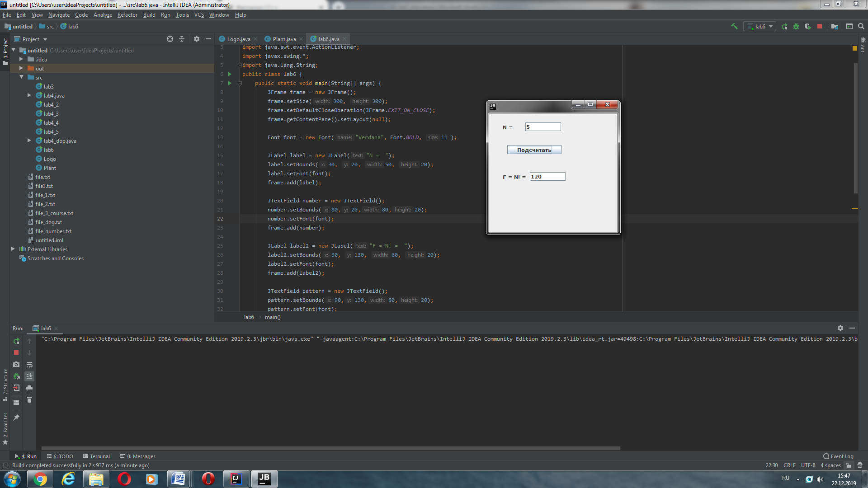Hide the Project tool window
This screenshot has height=488, width=868.
208,39
